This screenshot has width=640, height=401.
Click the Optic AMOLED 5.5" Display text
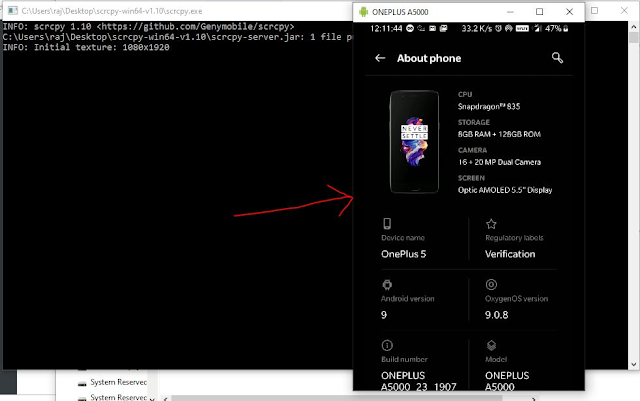(x=505, y=190)
